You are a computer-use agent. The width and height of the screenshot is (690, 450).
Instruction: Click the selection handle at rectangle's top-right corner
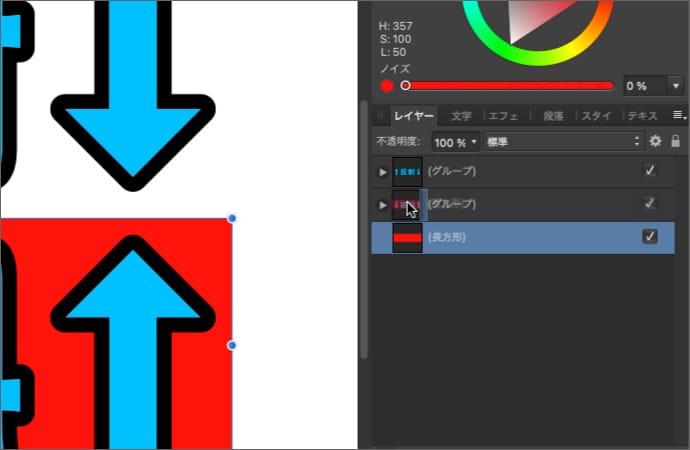pos(232,218)
